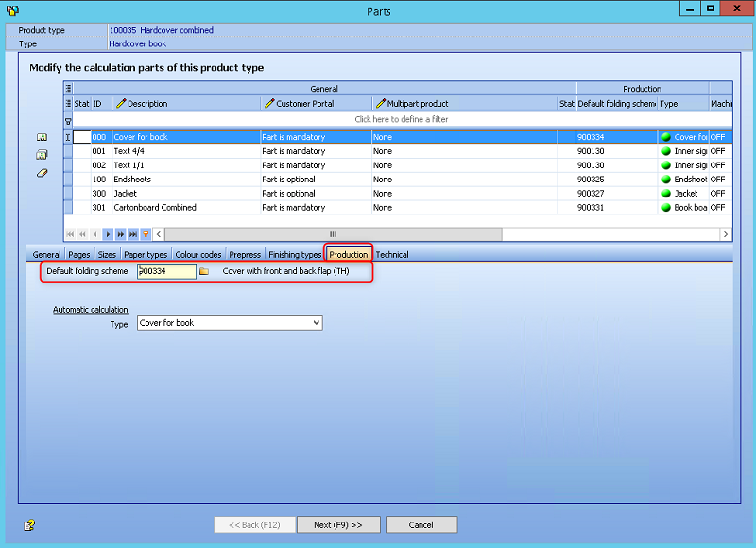Switch to the Colour codes tab

click(198, 254)
